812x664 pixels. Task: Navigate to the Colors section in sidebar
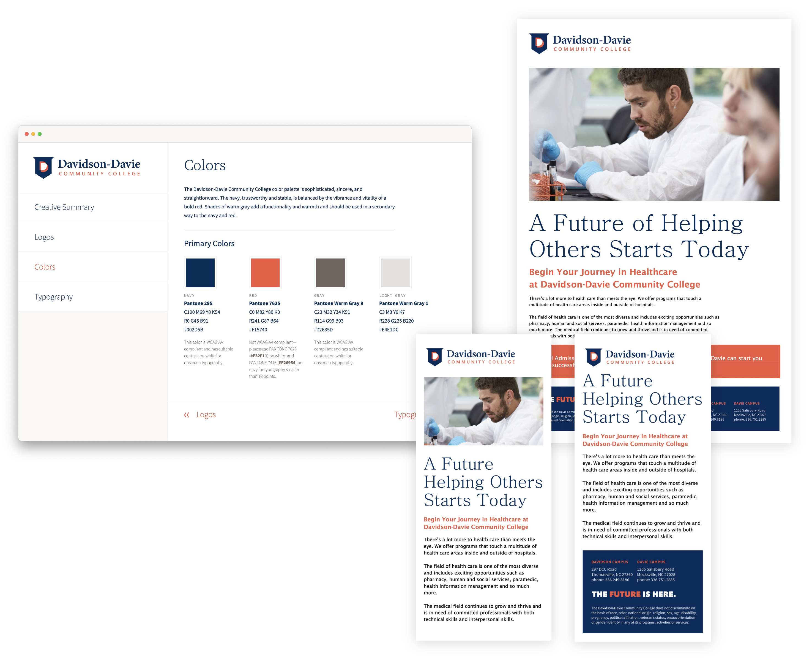pos(45,266)
